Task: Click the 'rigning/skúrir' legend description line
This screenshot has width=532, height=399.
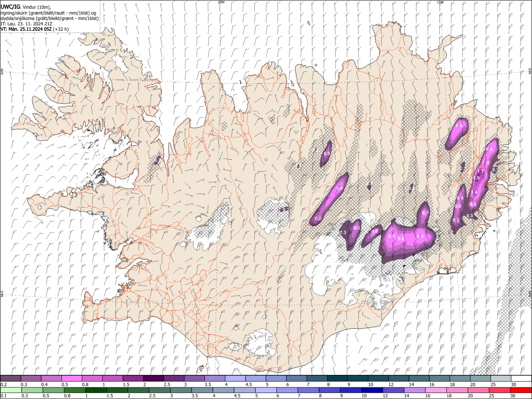Action: (48, 12)
